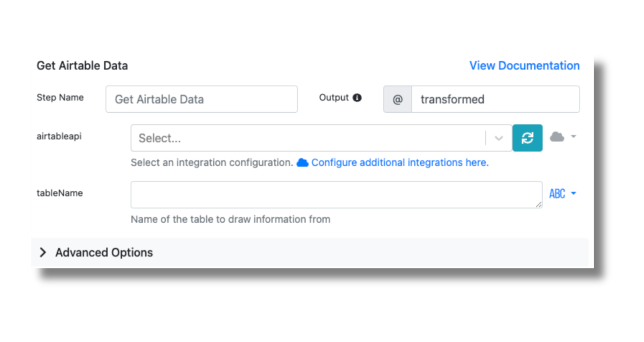Image resolution: width=644 pixels, height=342 pixels.
Task: Click the gray cloud icon at the right
Action: click(x=557, y=137)
